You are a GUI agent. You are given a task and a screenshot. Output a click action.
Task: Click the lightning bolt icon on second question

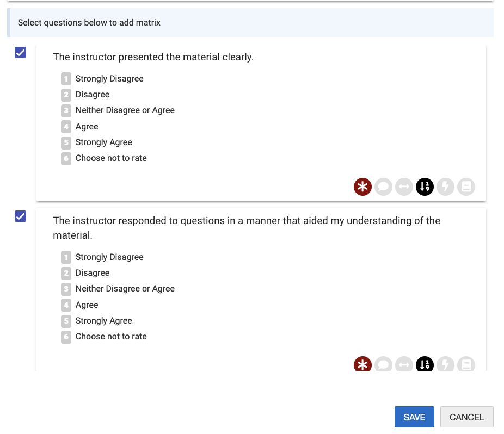446,364
